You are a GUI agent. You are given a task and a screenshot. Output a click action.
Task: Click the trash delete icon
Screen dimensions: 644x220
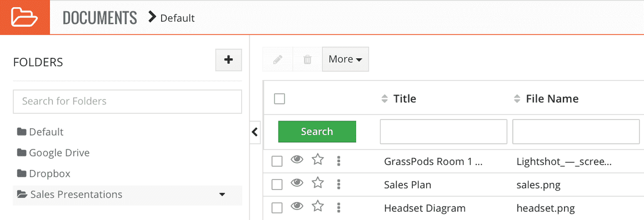pos(307,59)
